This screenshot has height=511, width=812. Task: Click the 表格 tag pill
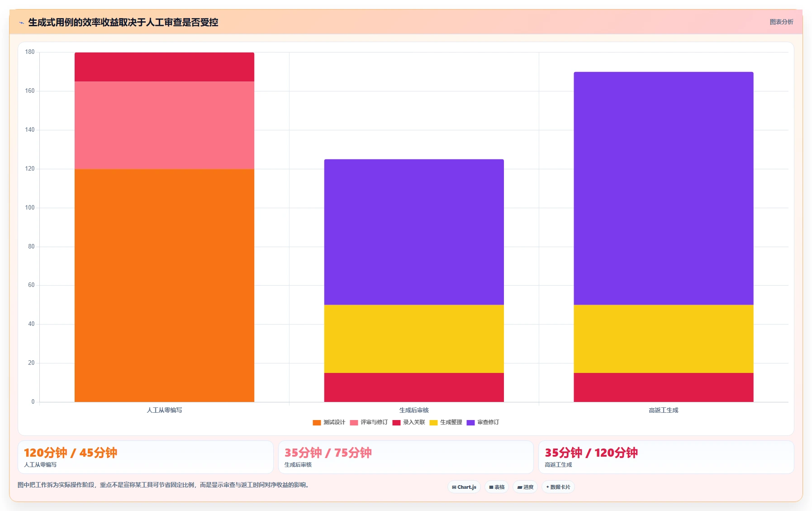(497, 487)
